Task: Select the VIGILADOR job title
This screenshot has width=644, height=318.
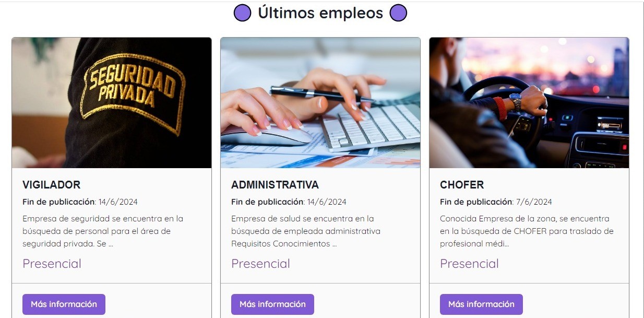Action: 51,185
